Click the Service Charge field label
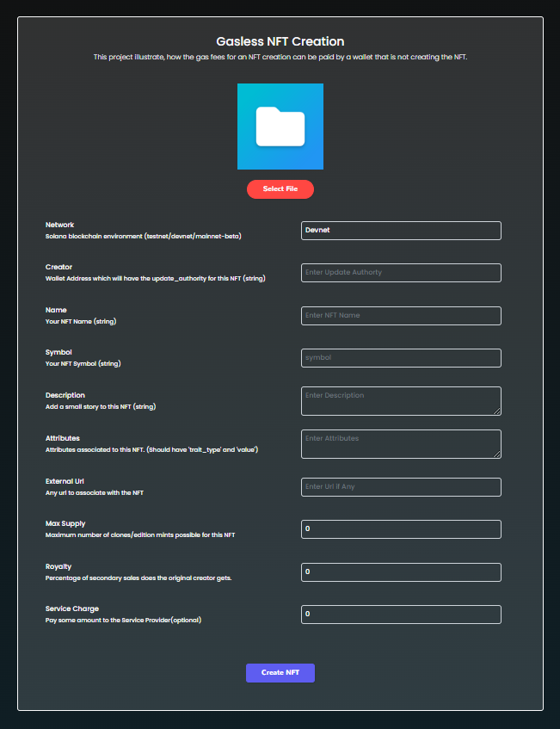This screenshot has width=560, height=729. click(71, 609)
